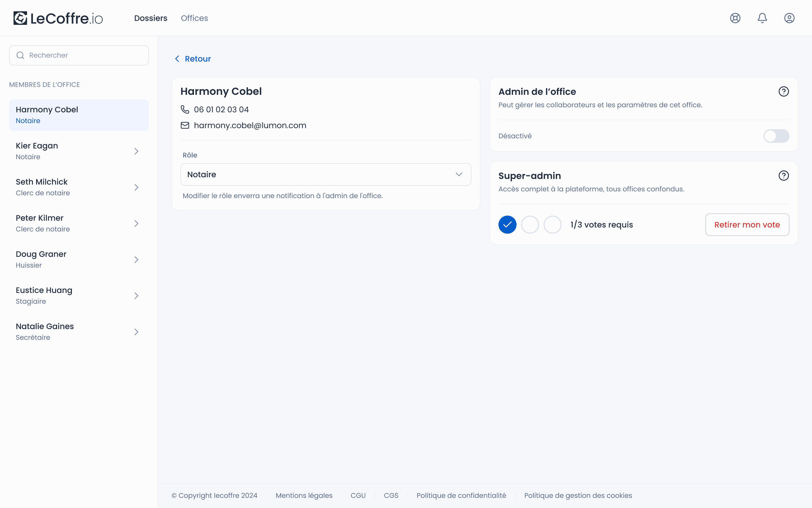Click the MEMBRES DE L'OFFICE heading
Image resolution: width=812 pixels, height=508 pixels.
pyautogui.click(x=44, y=85)
